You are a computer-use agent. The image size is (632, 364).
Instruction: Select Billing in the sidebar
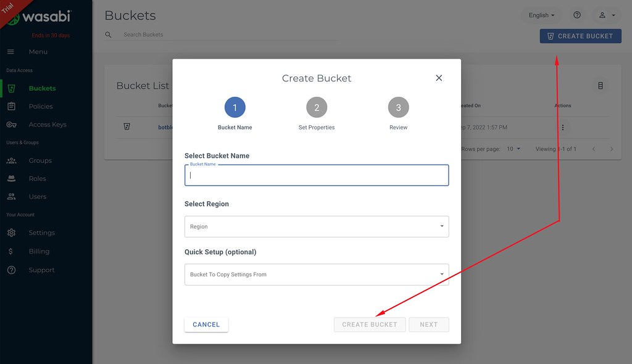[39, 251]
